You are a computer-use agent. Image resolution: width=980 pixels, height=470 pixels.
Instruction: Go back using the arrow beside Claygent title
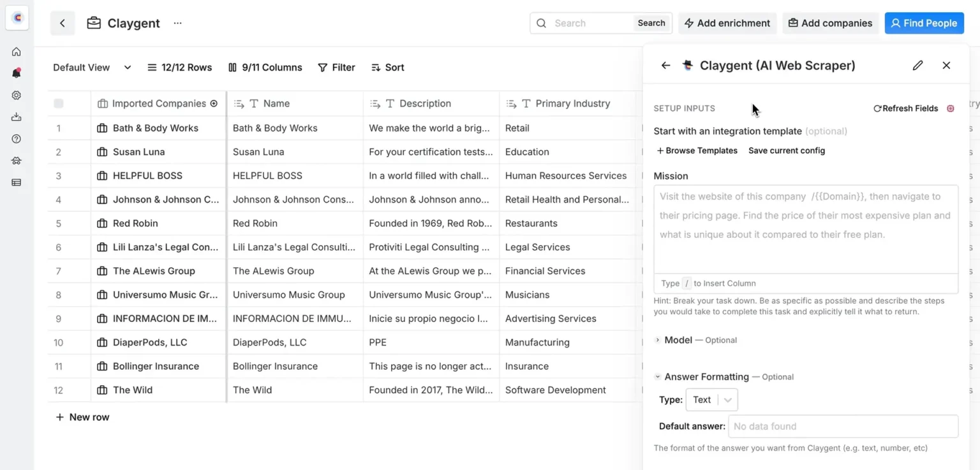(x=63, y=23)
